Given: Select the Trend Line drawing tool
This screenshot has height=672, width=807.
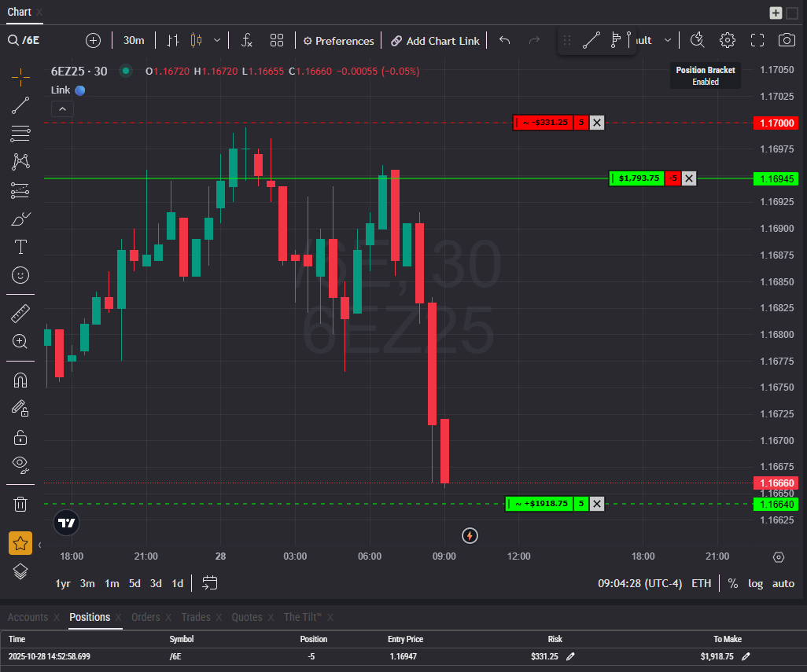Looking at the screenshot, I should pos(20,105).
